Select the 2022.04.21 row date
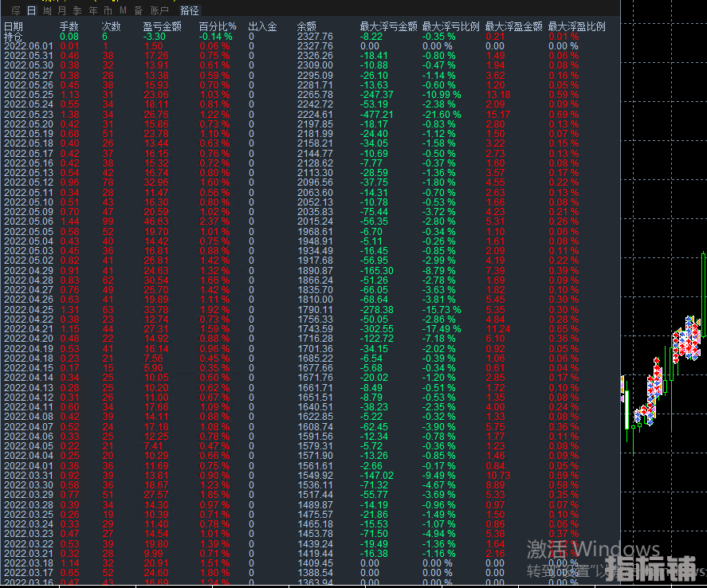707x588 pixels. coord(28,329)
